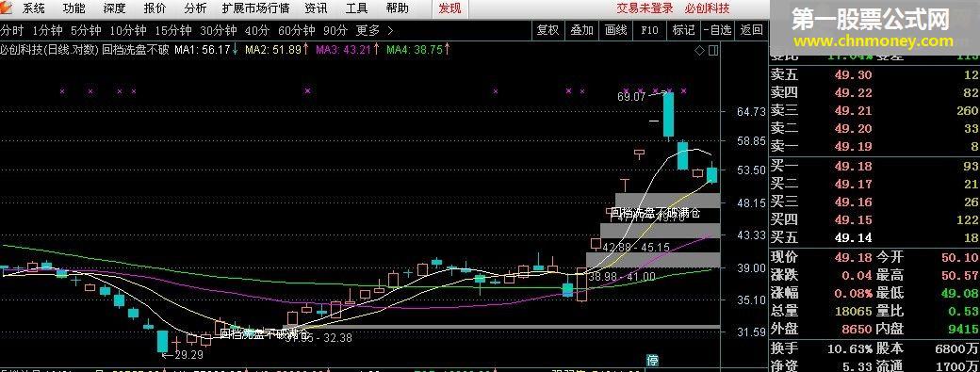The image size is (980, 372).
Task: Open the 功能 menu
Action: pos(73,8)
